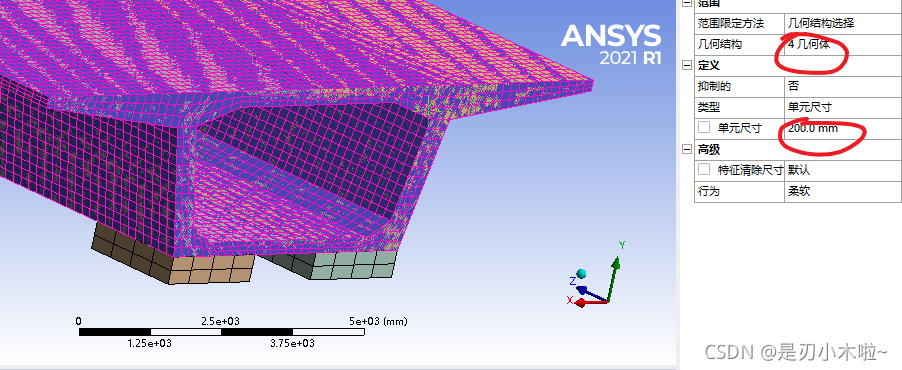Screen dimensions: 902x370
Task: Select the 范围限定方法 label cell
Action: click(x=740, y=24)
